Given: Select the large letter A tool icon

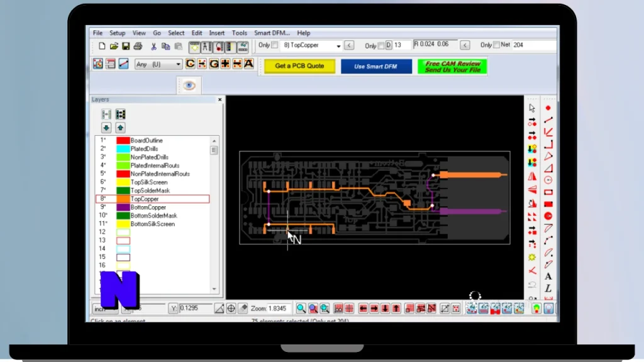Looking at the screenshot, I should [248, 63].
